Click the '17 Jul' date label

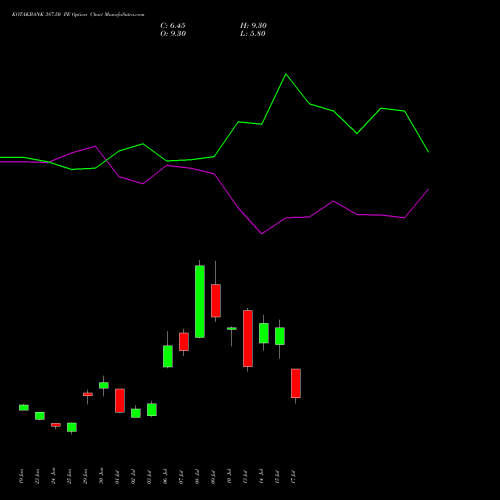click(293, 476)
